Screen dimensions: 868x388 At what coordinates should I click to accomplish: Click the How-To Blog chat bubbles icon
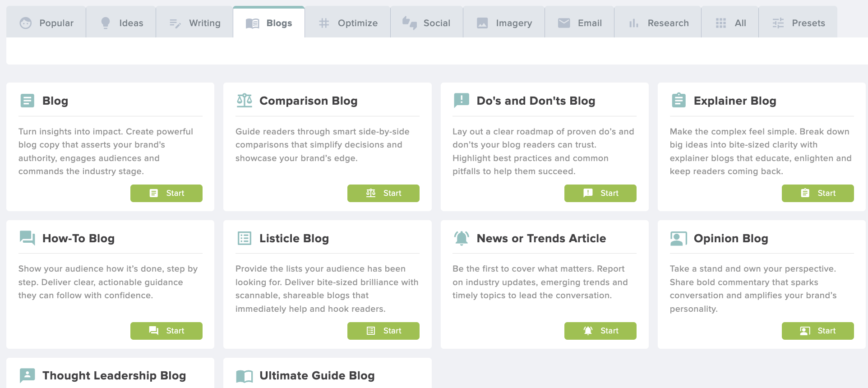click(x=27, y=238)
